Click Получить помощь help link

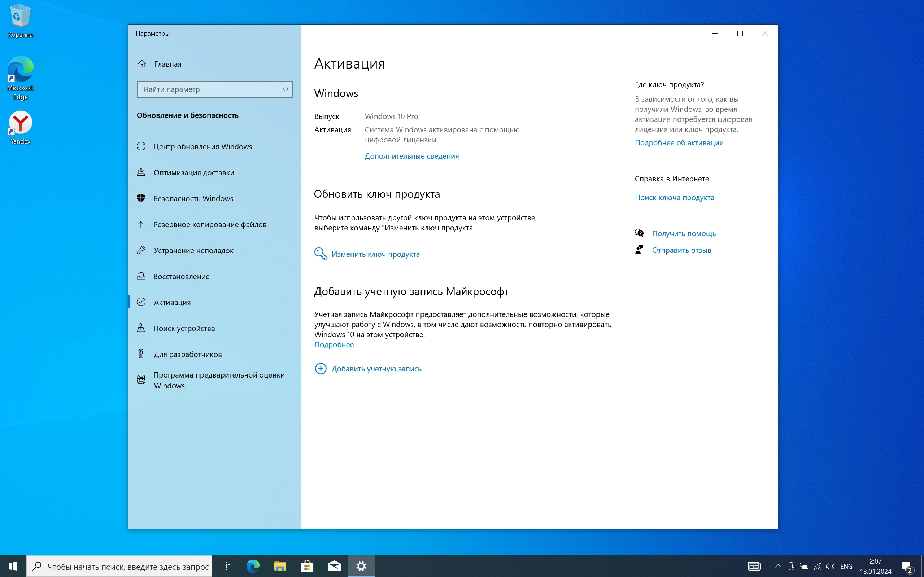(x=684, y=234)
